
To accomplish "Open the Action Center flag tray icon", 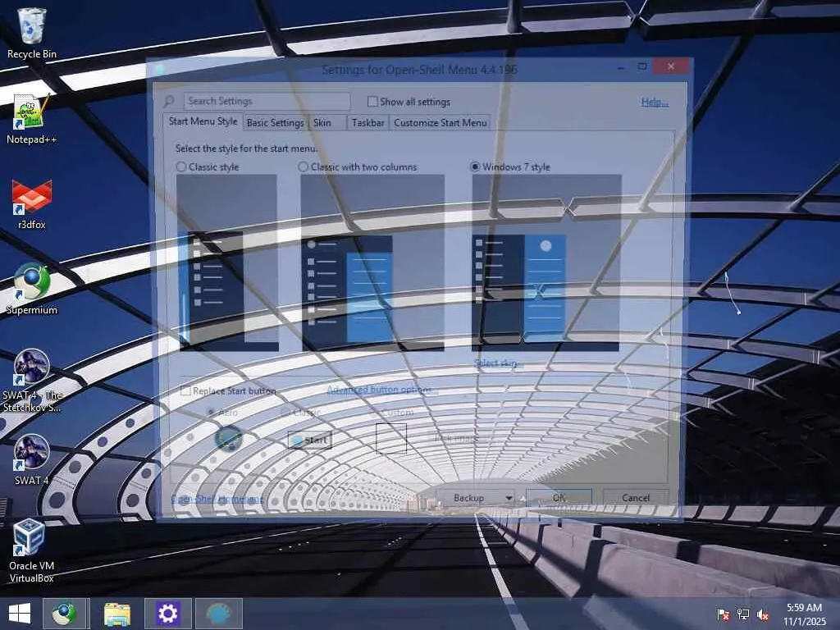I will [x=723, y=614].
